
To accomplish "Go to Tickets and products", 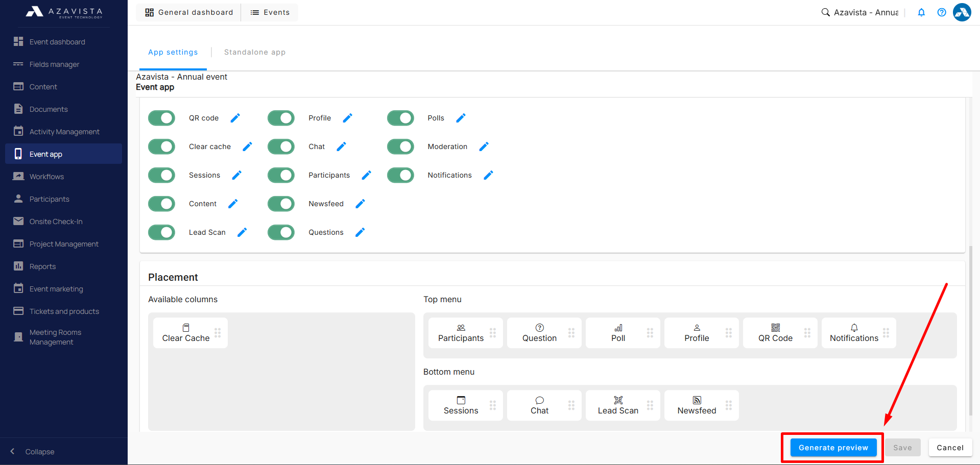I will tap(63, 311).
